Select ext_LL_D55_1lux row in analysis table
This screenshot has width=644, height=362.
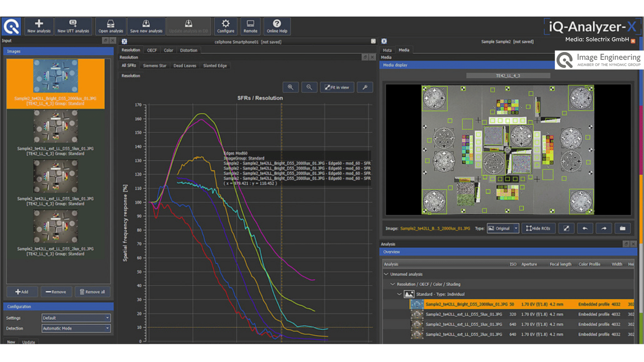coord(522,324)
